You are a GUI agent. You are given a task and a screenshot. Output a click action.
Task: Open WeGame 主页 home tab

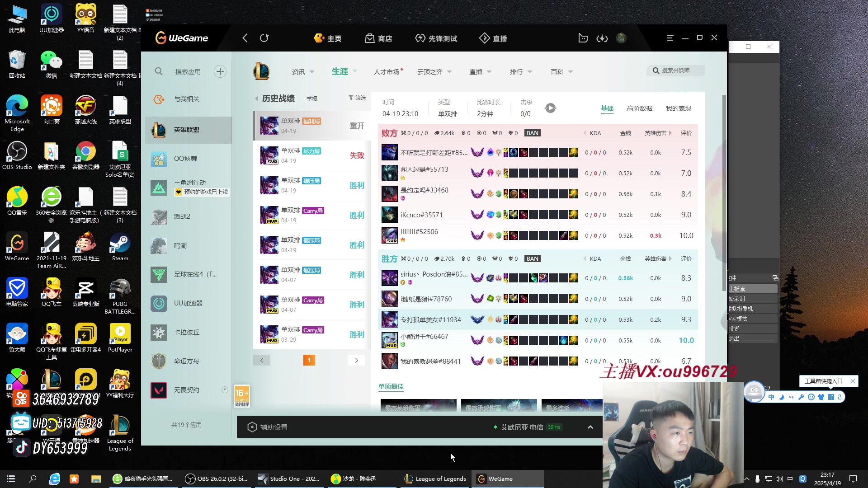[x=328, y=38]
